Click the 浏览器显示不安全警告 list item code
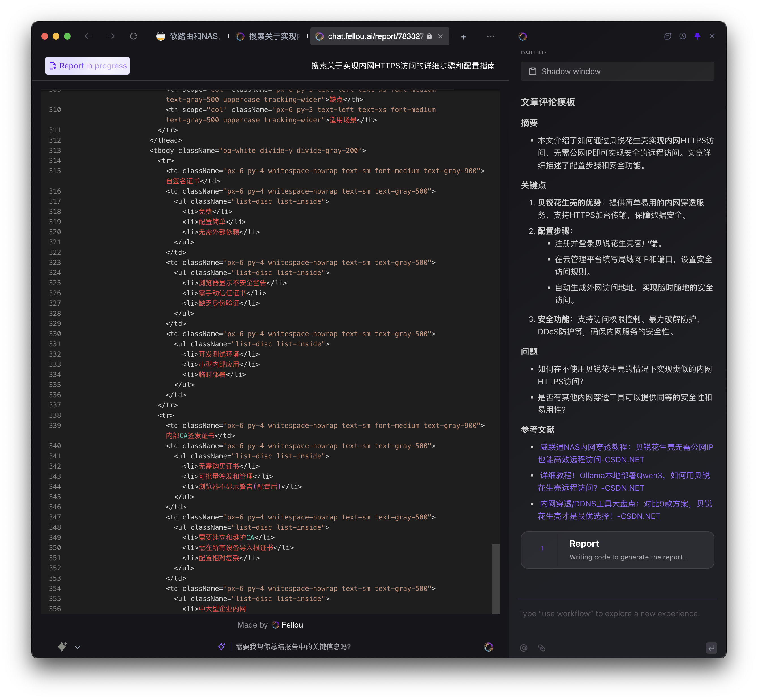The image size is (758, 700). coord(234,283)
